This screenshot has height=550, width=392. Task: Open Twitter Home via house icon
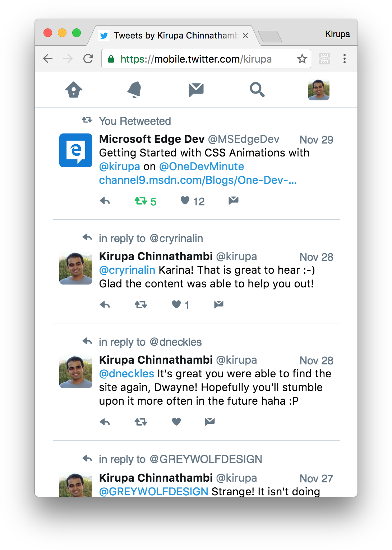point(74,90)
